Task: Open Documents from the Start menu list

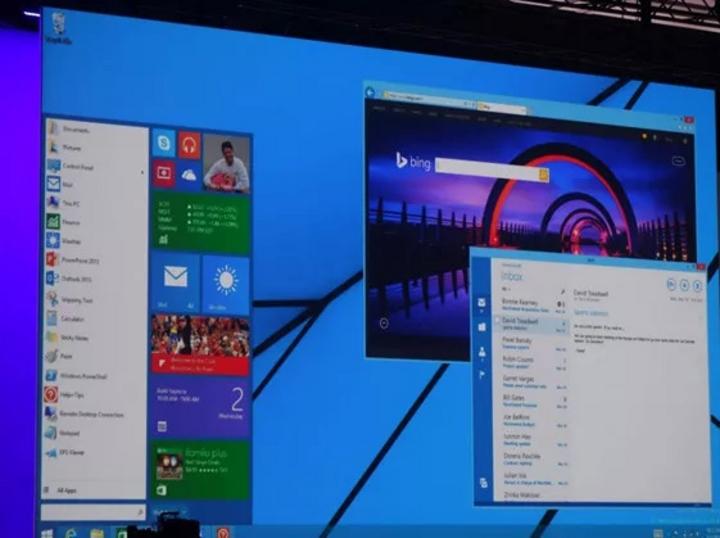Action: tap(77, 129)
